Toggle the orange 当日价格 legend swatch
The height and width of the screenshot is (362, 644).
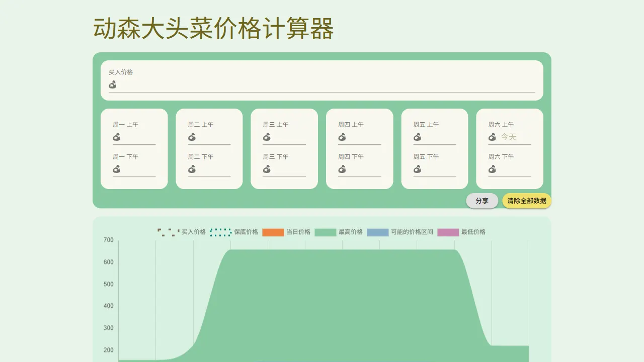[x=273, y=232]
